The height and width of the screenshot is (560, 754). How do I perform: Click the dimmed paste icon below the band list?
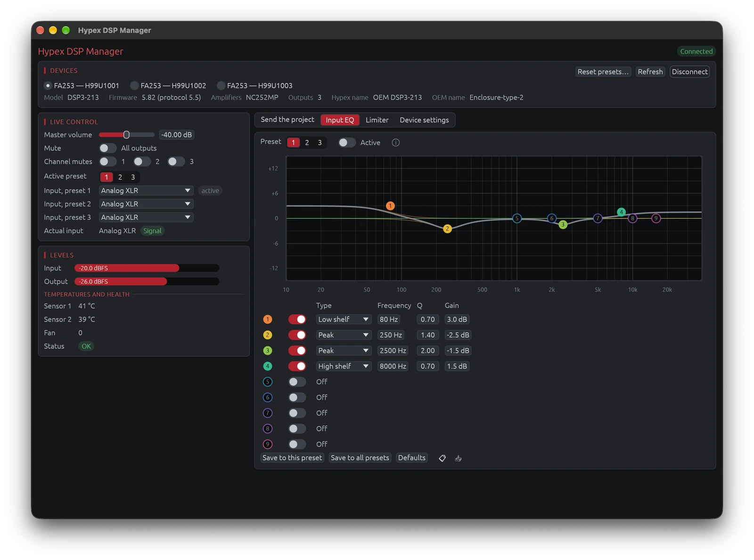[x=458, y=458]
